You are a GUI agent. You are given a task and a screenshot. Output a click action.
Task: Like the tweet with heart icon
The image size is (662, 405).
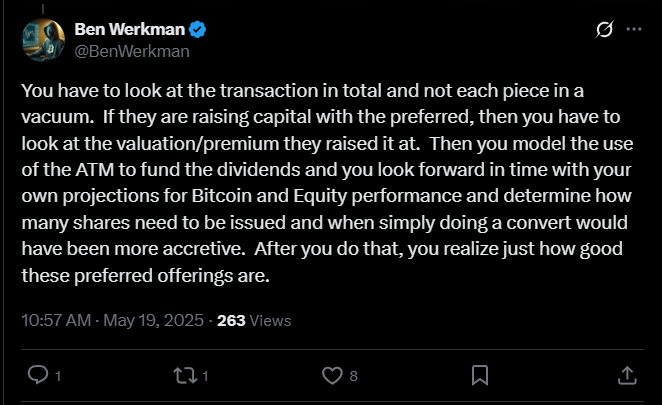tap(332, 375)
